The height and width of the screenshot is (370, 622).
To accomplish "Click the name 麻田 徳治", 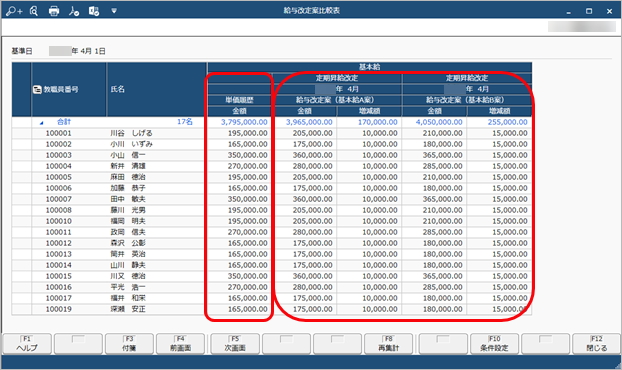I will pos(128,177).
